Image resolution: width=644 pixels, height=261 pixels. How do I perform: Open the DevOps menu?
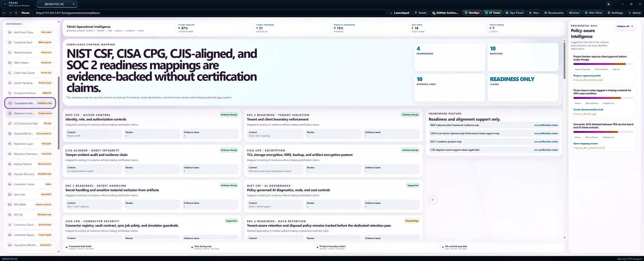472,13
